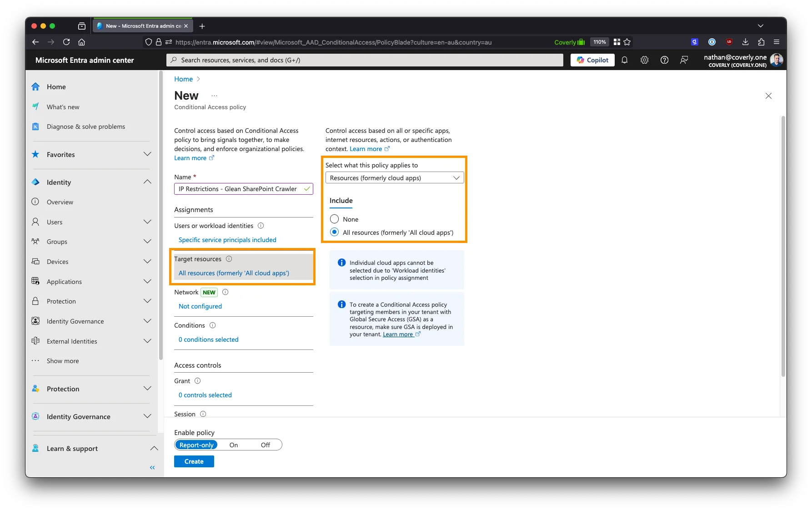Set Enable policy to Off
The image size is (812, 511).
point(265,445)
